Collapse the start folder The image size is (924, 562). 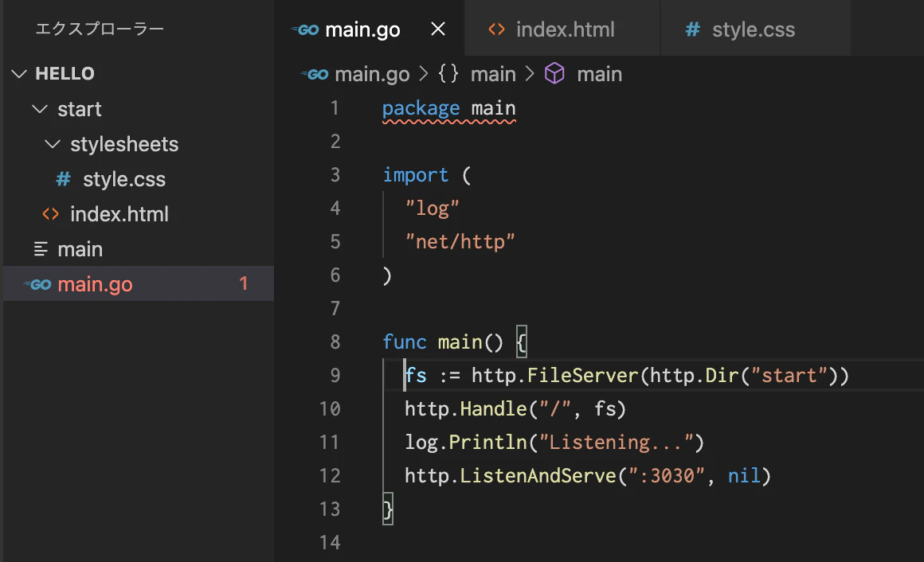pos(40,109)
